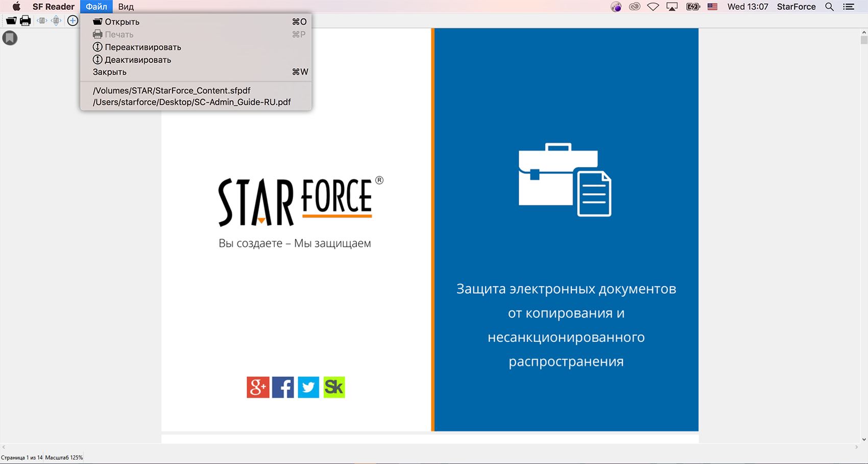Click the Creative Cloud menu bar icon
868x464 pixels.
click(x=635, y=7)
